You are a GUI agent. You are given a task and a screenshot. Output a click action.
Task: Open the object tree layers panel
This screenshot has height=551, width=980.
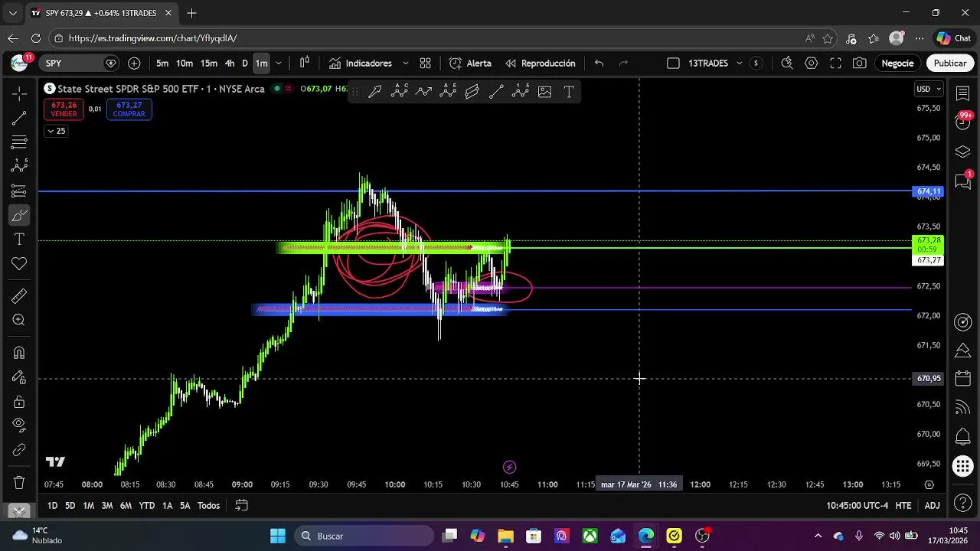pyautogui.click(x=963, y=152)
